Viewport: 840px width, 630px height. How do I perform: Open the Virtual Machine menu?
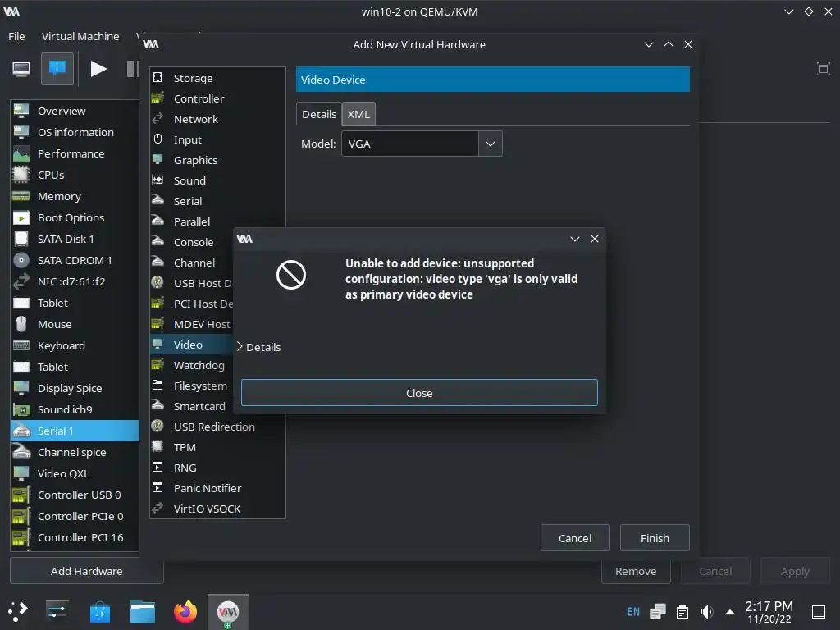tap(80, 36)
